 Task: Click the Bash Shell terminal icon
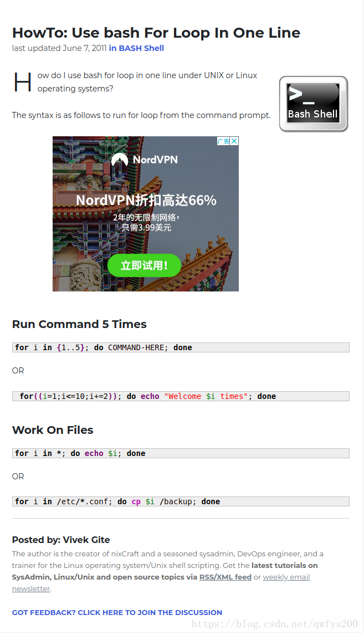[x=314, y=104]
